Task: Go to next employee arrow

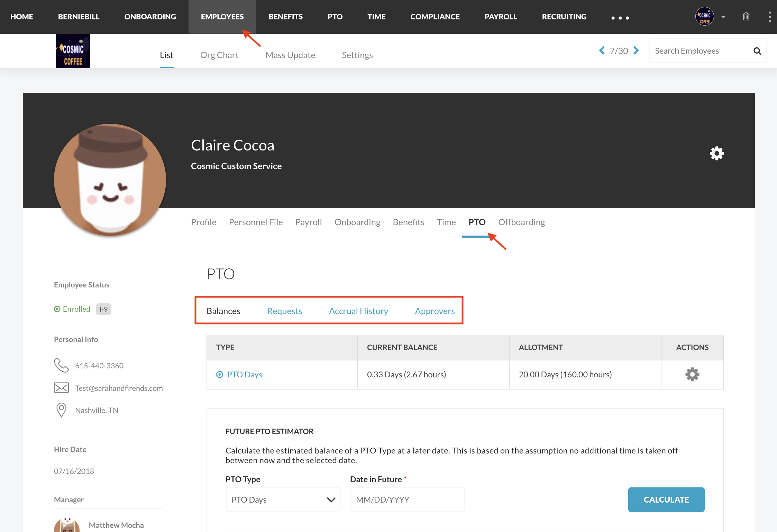Action: (636, 51)
